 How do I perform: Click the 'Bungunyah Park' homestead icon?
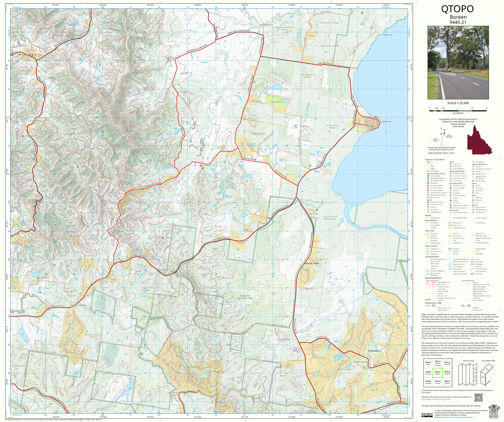tap(23, 136)
